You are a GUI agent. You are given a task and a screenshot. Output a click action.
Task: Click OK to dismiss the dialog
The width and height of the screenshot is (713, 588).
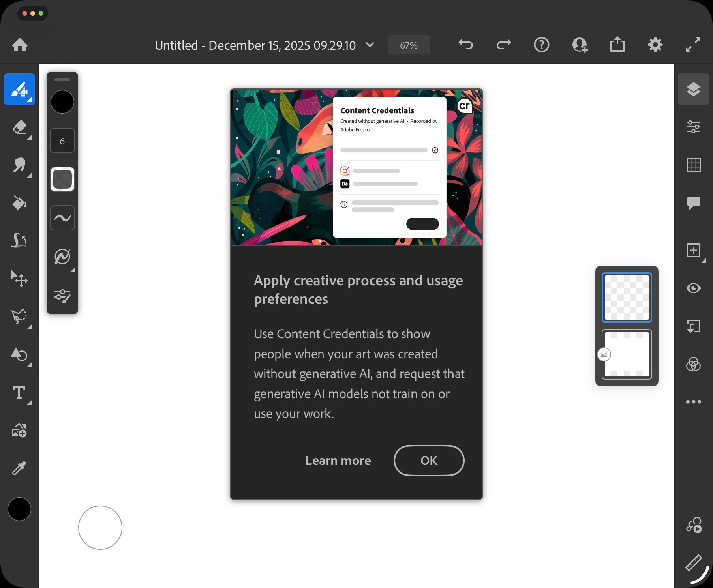[x=429, y=461]
